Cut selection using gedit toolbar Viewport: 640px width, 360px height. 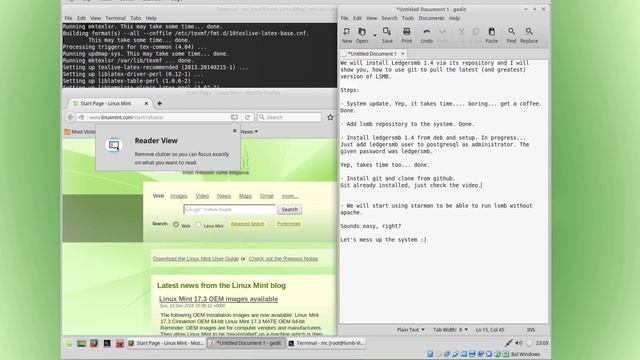(461, 35)
